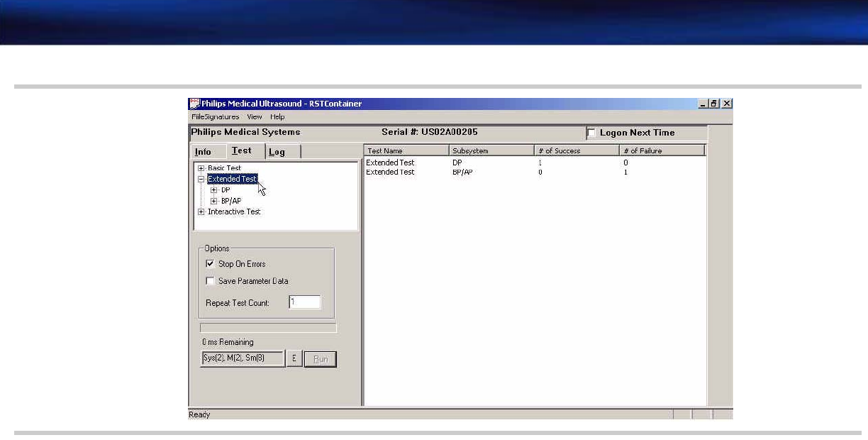Click the failure count 1 in BP/AP row
Image resolution: width=868 pixels, height=440 pixels.
point(625,172)
